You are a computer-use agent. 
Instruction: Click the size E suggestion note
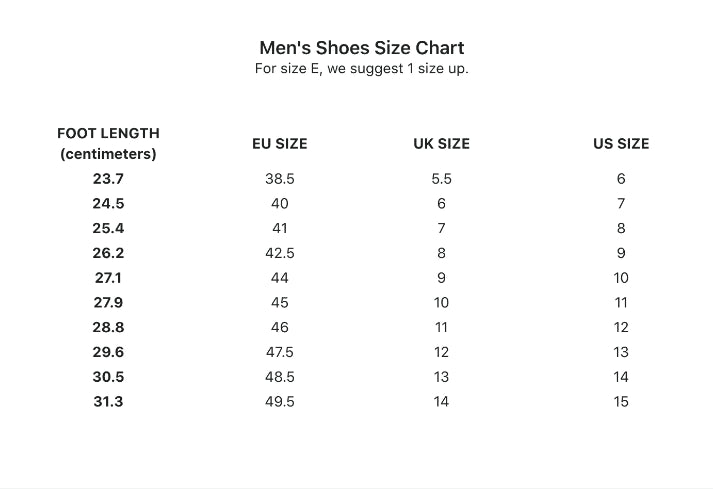point(361,69)
